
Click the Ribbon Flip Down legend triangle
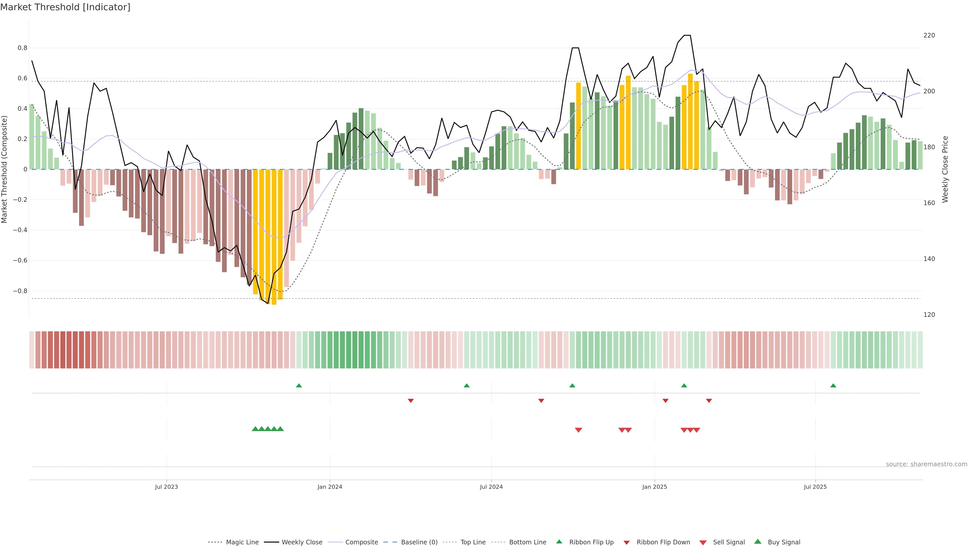coord(627,543)
